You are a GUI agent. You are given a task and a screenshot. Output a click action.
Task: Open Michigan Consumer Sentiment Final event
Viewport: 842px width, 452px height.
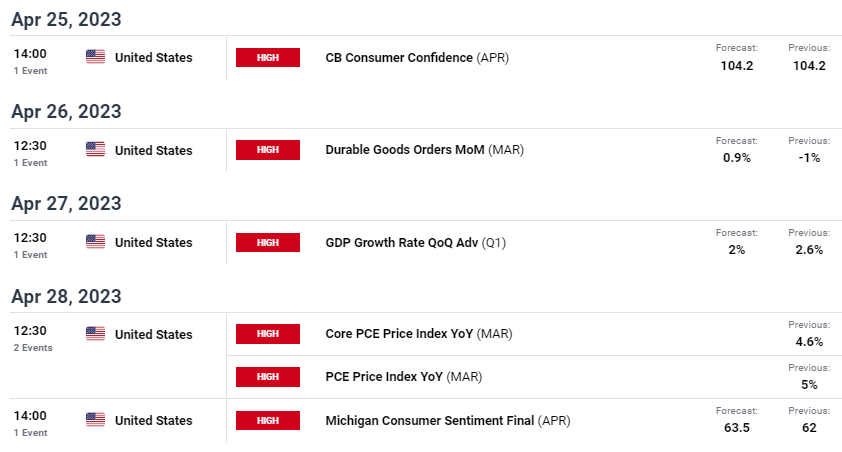click(x=448, y=420)
